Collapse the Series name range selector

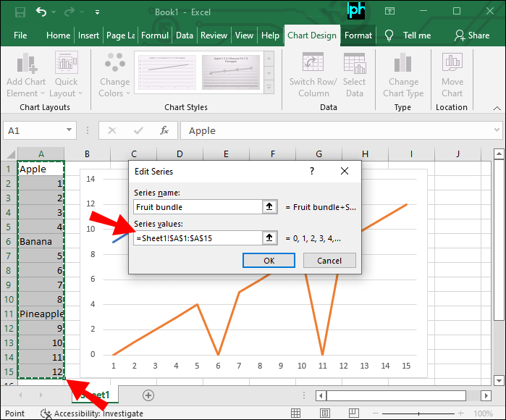(x=270, y=207)
